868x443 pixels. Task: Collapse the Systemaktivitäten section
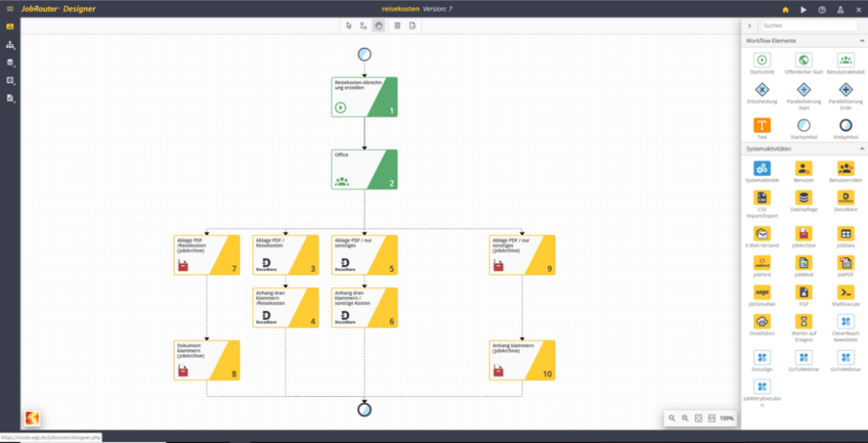pyautogui.click(x=861, y=149)
